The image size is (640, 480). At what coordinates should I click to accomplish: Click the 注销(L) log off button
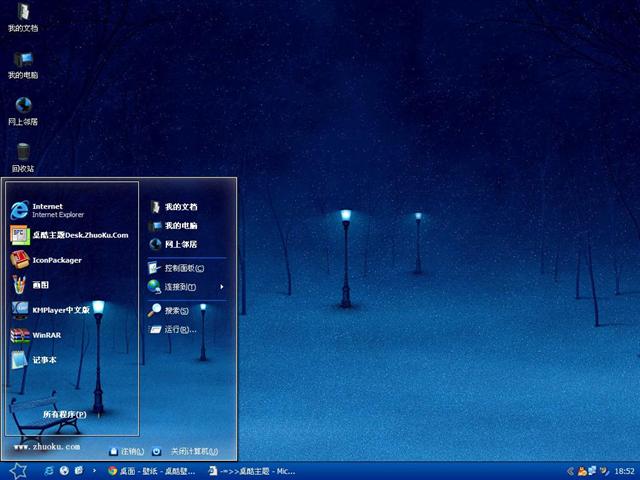tap(126, 451)
